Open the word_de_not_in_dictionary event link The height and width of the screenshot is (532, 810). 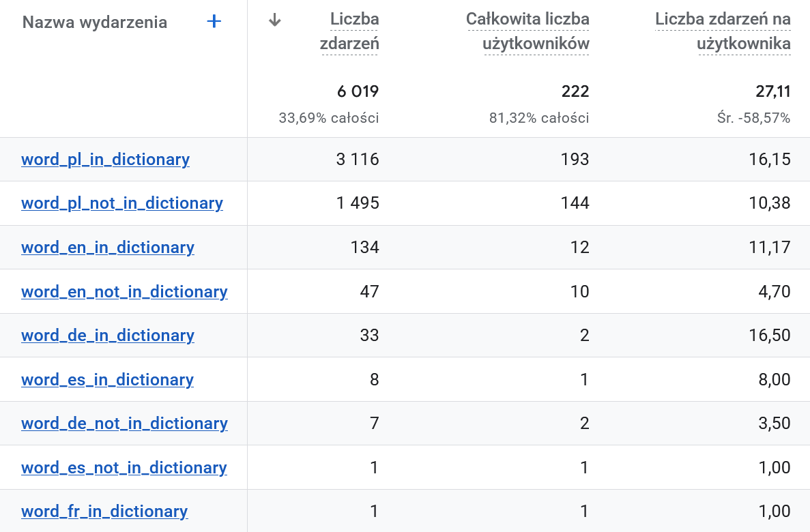point(124,424)
